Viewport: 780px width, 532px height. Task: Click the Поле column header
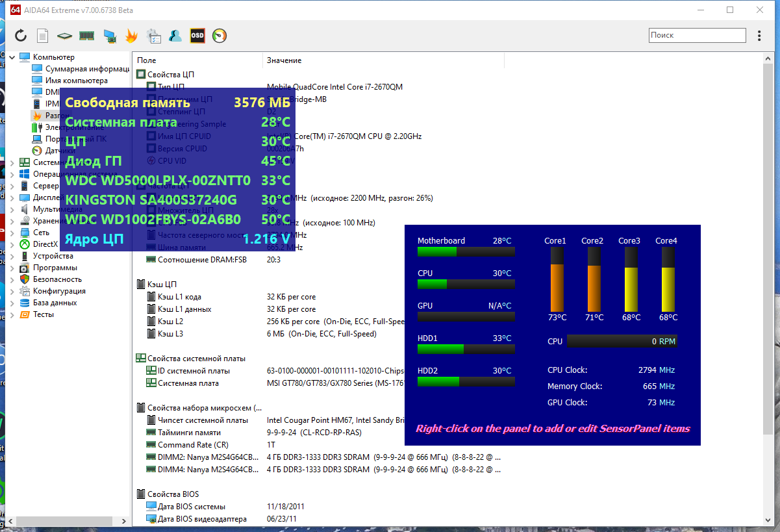[197, 60]
